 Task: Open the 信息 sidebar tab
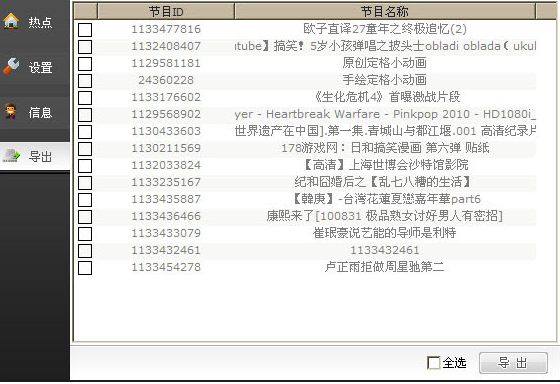pos(35,112)
